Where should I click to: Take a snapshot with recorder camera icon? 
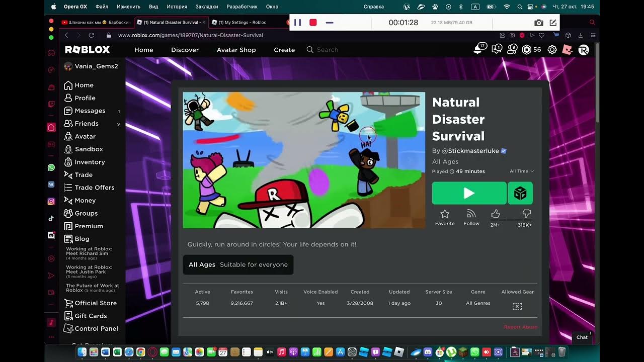pos(538,23)
